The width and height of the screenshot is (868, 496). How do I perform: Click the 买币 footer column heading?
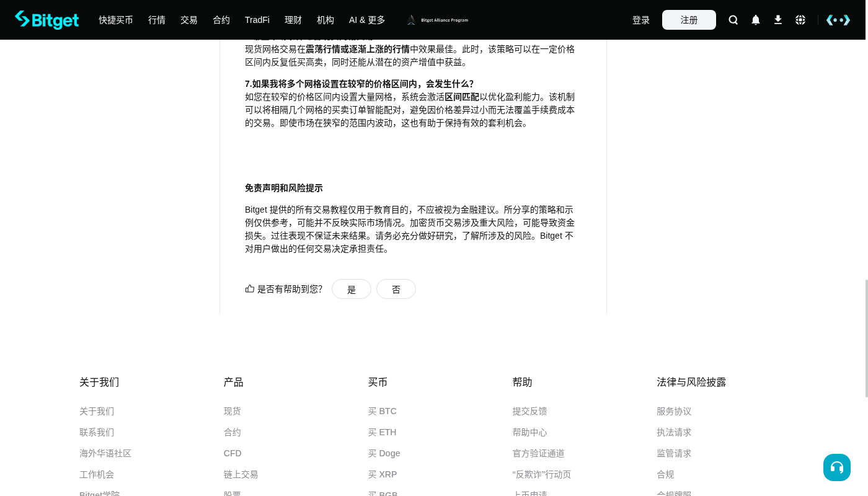click(378, 382)
